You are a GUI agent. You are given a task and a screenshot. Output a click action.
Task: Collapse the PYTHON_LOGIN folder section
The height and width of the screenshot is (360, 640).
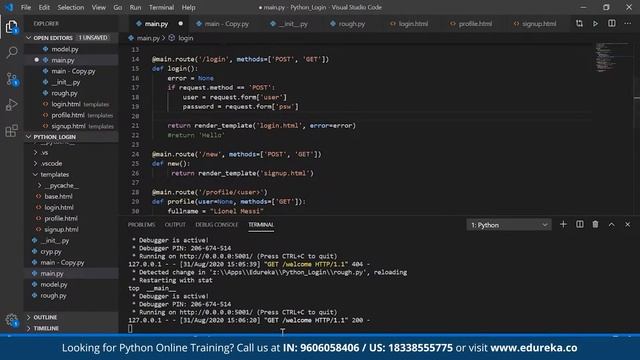(71, 137)
